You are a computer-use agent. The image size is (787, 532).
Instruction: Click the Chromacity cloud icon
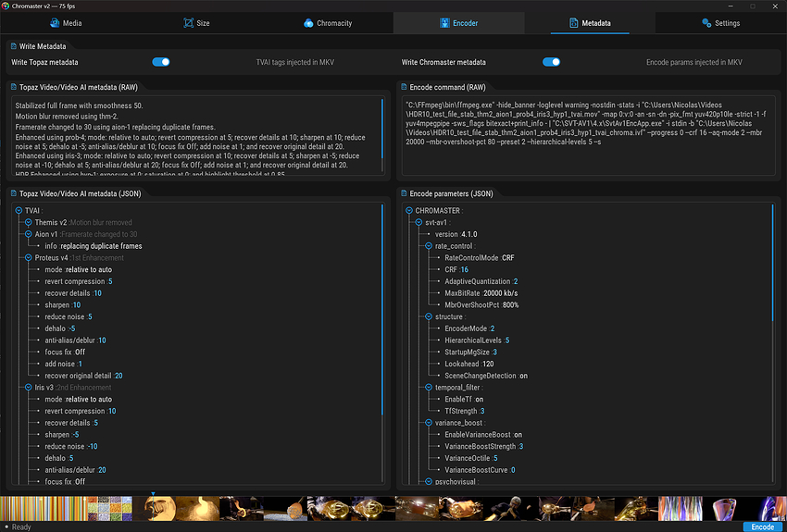point(308,23)
